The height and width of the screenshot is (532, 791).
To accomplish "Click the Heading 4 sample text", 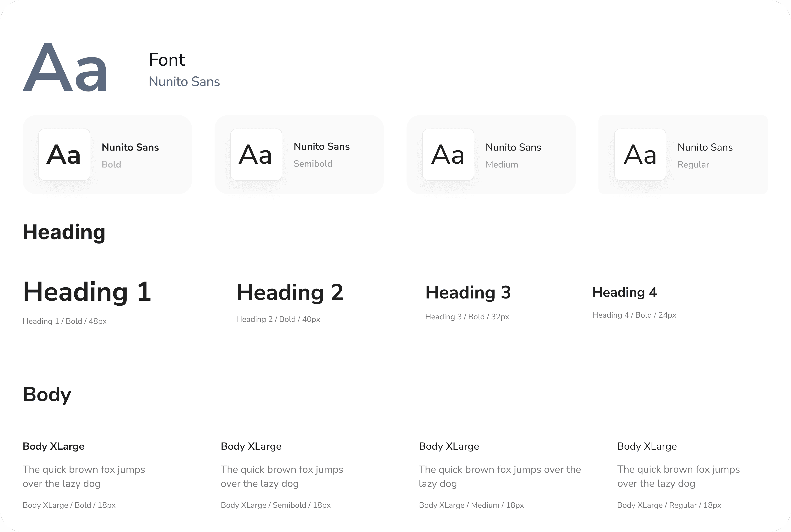I will (x=624, y=292).
